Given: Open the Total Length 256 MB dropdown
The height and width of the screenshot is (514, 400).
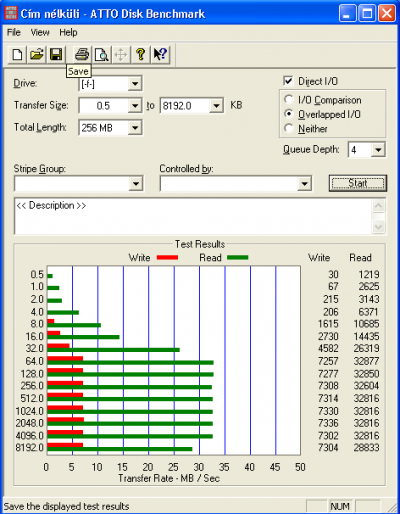Looking at the screenshot, I should pos(135,128).
